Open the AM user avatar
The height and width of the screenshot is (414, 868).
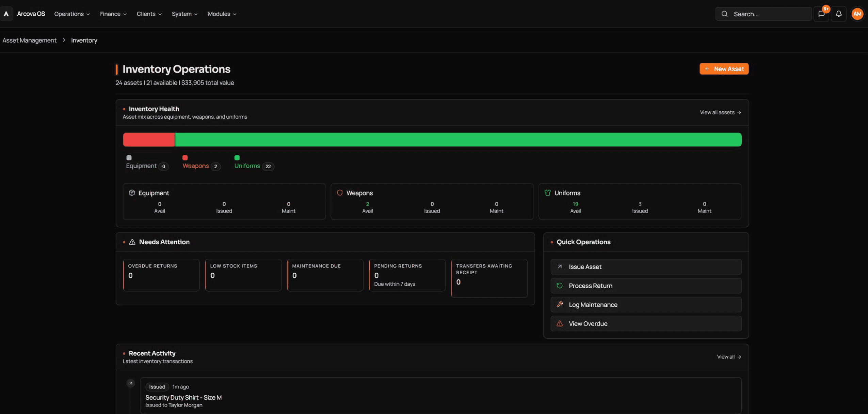857,14
